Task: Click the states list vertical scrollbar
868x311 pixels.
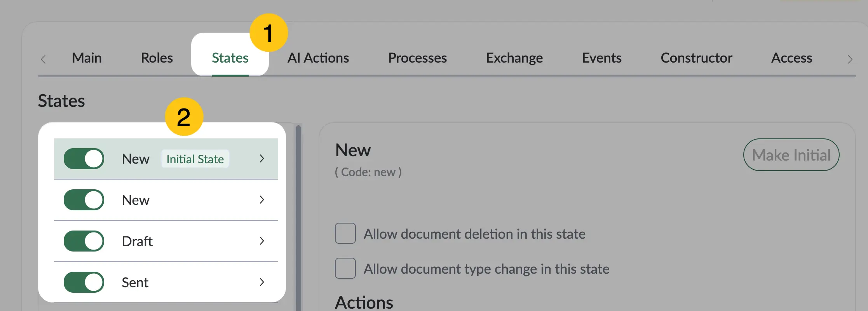Action: pos(298,218)
